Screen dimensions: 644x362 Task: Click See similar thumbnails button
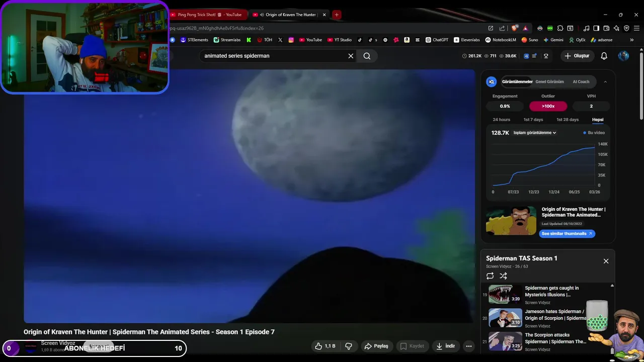pos(567,233)
